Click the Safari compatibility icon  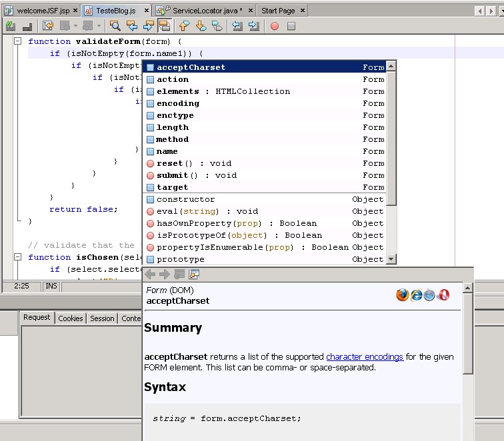coord(429,295)
